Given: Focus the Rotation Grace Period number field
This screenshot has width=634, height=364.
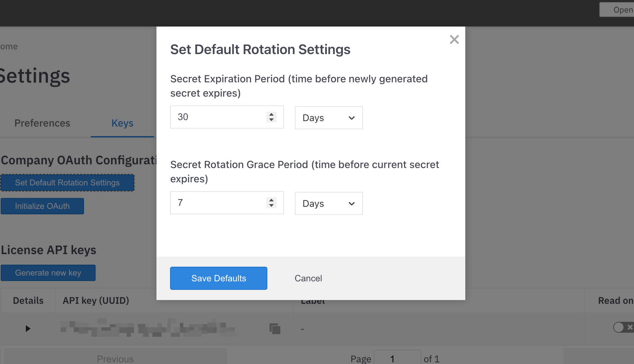Looking at the screenshot, I should 218,203.
